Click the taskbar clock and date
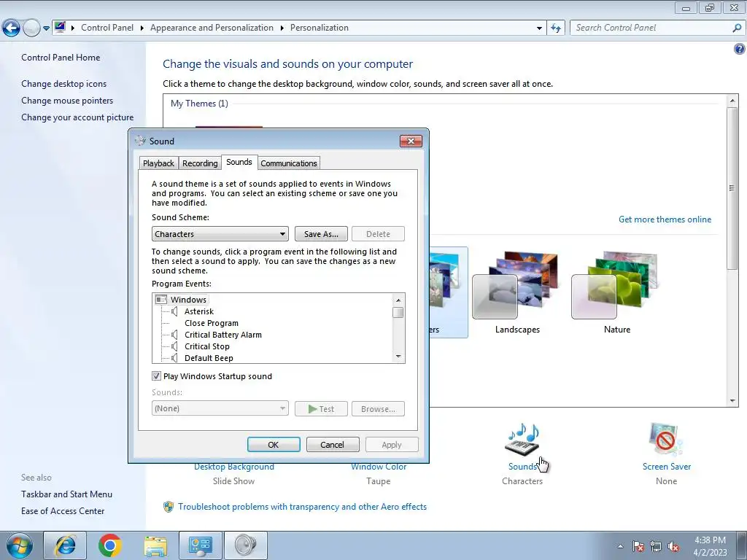Screen dimensions: 747x560 (x=710, y=546)
